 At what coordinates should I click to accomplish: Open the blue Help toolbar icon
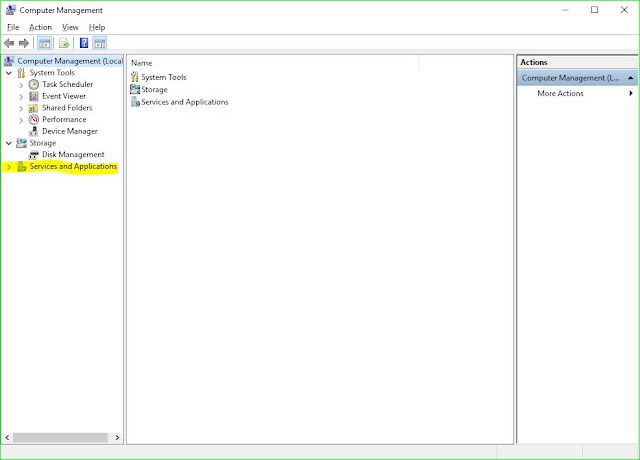pos(84,43)
